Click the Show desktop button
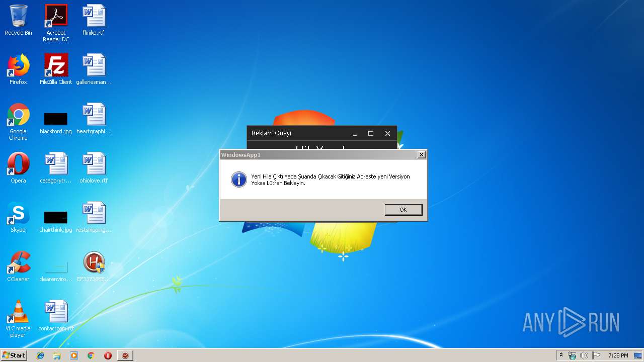The width and height of the screenshot is (644, 362). (x=639, y=355)
